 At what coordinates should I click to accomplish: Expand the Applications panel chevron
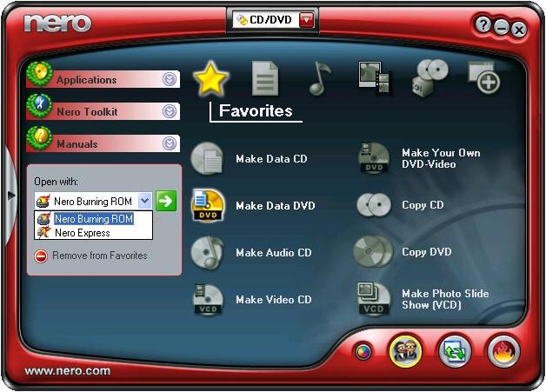(170, 80)
